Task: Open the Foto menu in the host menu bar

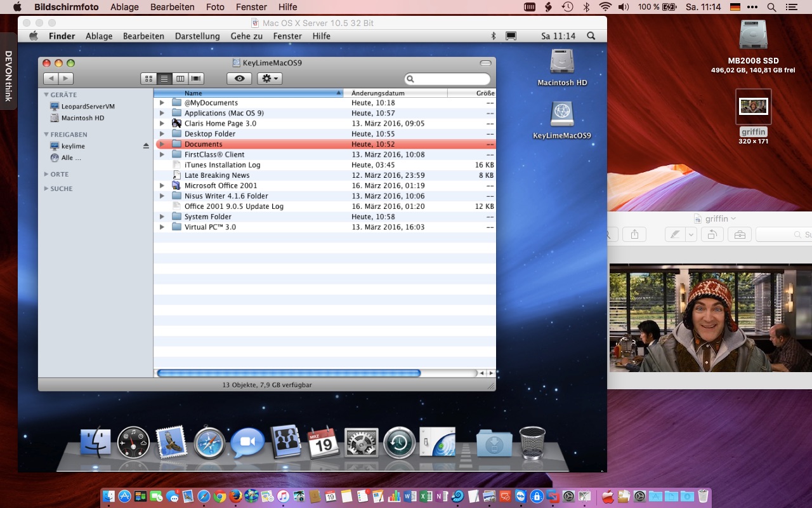Action: click(216, 7)
